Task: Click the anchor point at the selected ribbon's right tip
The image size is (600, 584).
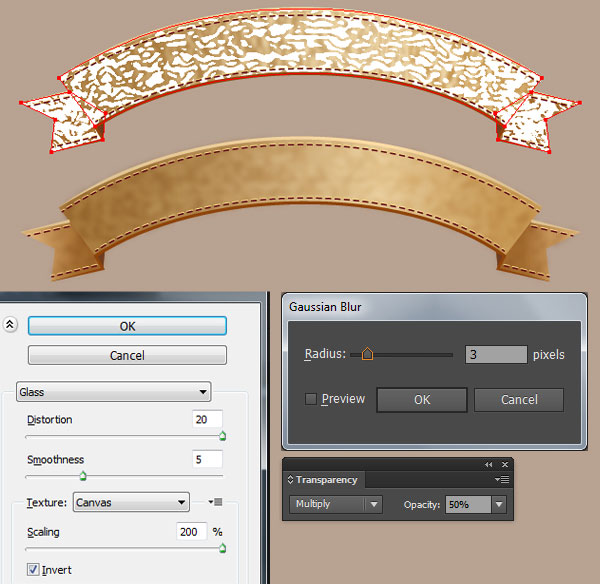Action: 580,103
